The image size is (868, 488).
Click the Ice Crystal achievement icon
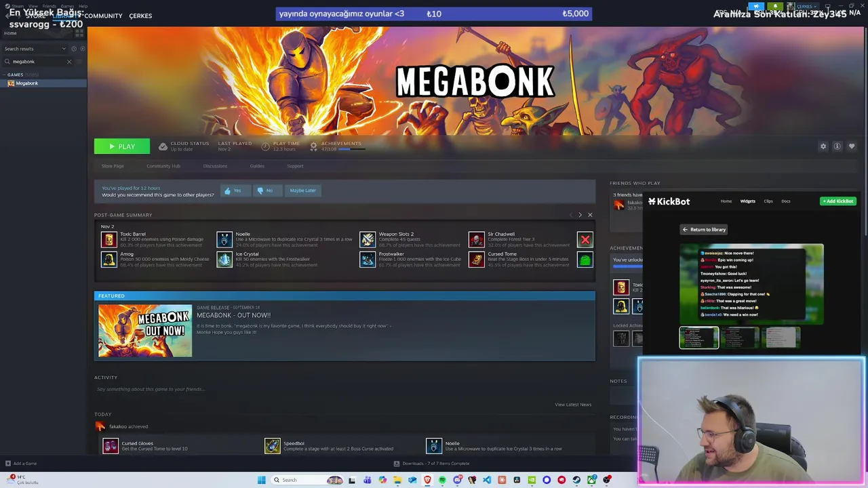224,259
